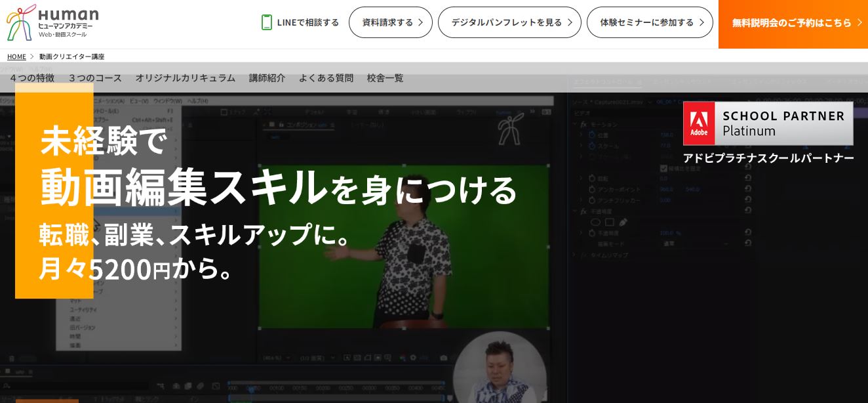Open 講師紹介 nav item

click(267, 77)
